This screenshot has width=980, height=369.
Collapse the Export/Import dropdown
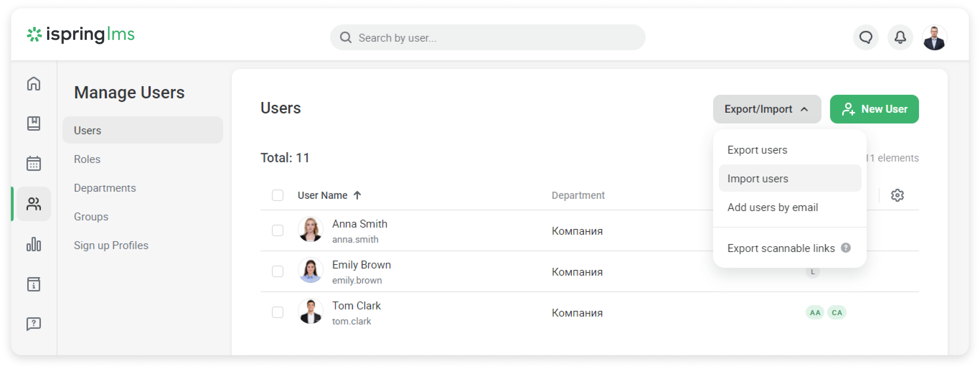(x=767, y=109)
